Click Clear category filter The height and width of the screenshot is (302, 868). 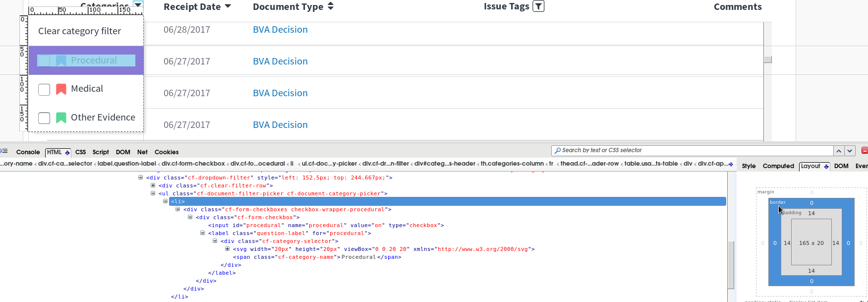pyautogui.click(x=80, y=31)
